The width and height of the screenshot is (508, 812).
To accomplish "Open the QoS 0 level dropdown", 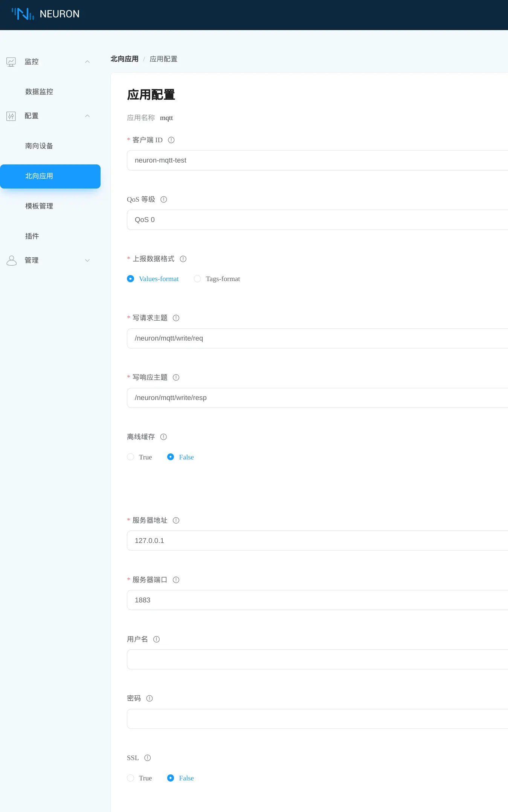I will pos(317,220).
